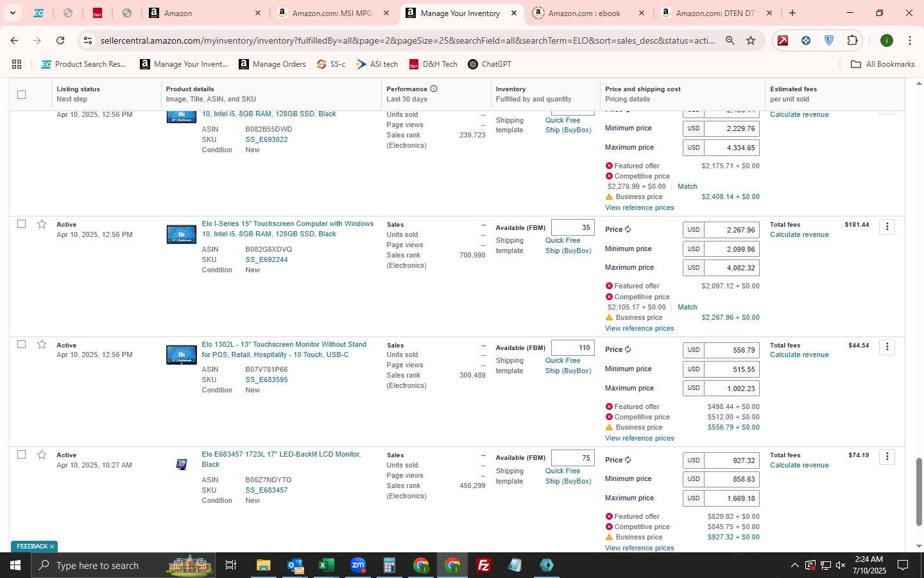Click Match for the $2,105.17 competitive price
This screenshot has height=578, width=924.
687,307
